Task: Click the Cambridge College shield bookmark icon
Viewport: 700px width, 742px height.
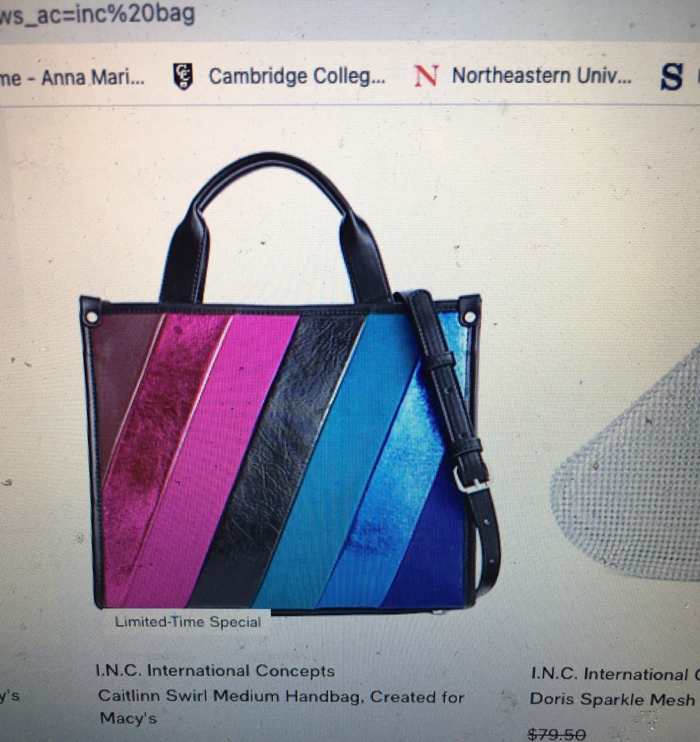Action: point(183,76)
